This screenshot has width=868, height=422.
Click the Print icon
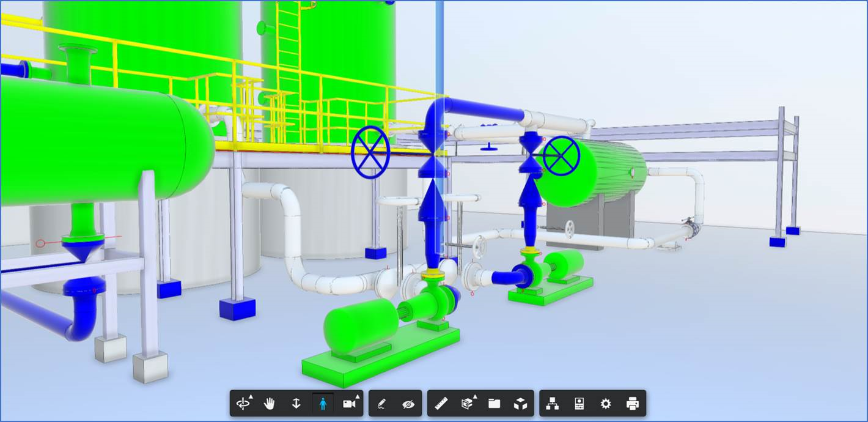pos(633,404)
